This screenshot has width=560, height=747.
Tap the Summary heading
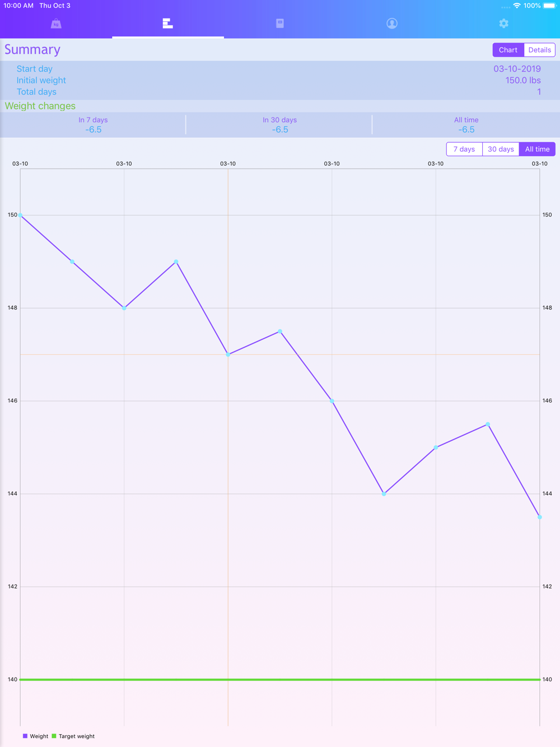tap(32, 49)
